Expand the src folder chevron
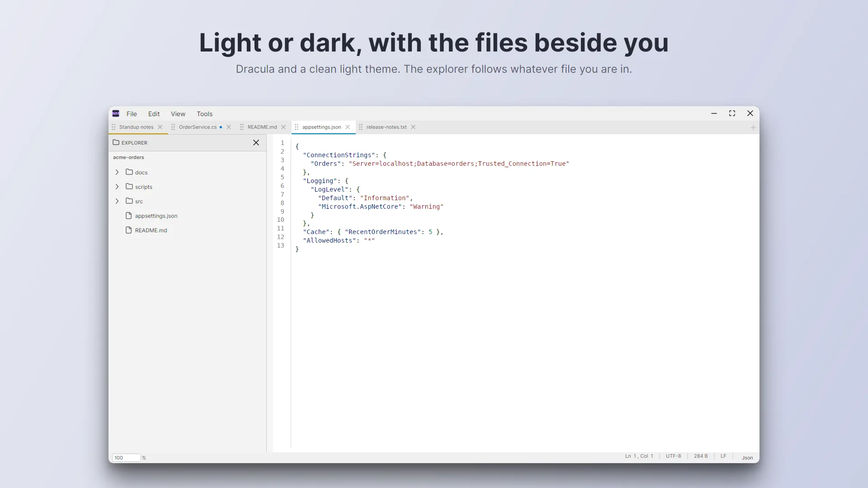The height and width of the screenshot is (488, 868). click(x=117, y=201)
